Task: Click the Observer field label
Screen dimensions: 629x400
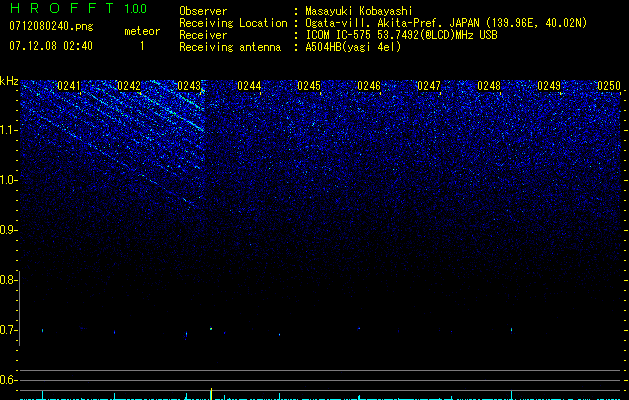Action: coord(203,11)
